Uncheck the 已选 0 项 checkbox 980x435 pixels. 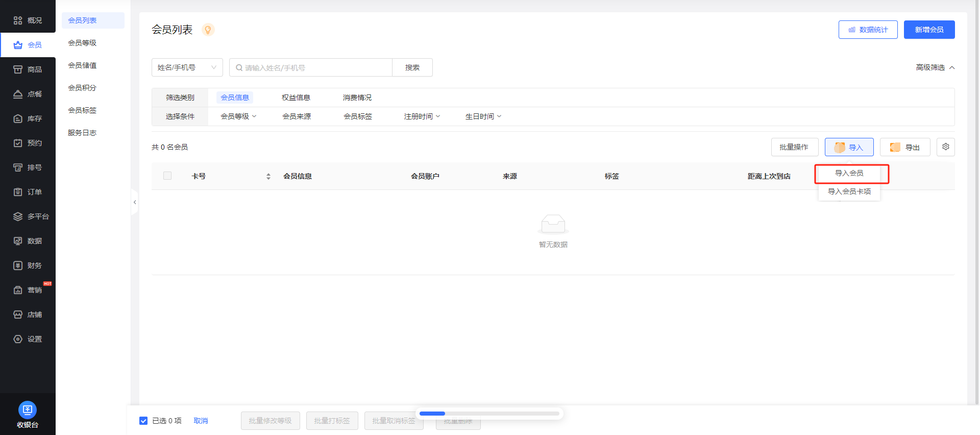143,421
